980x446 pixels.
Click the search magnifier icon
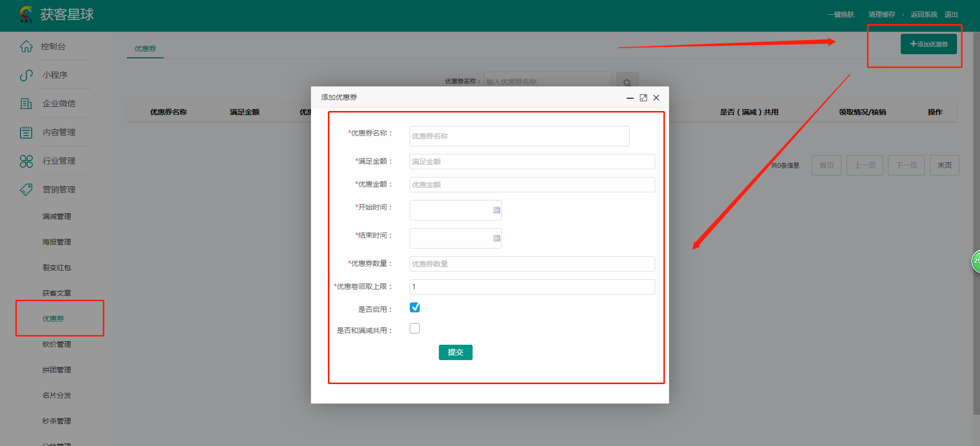point(627,82)
